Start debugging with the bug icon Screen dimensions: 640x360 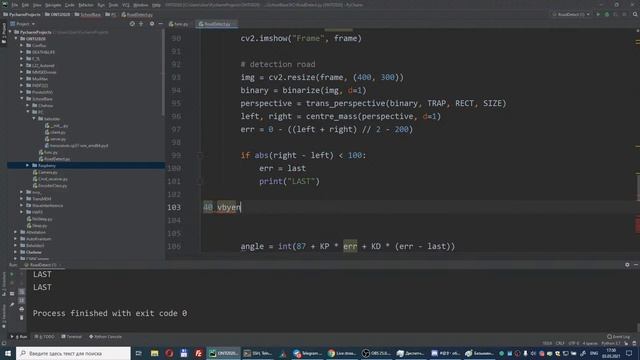tap(607, 14)
